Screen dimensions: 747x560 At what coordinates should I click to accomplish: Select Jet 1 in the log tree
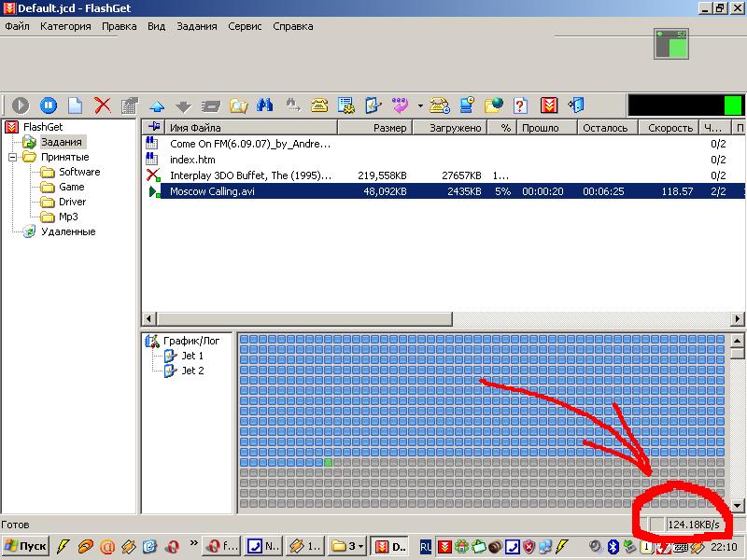[x=192, y=356]
